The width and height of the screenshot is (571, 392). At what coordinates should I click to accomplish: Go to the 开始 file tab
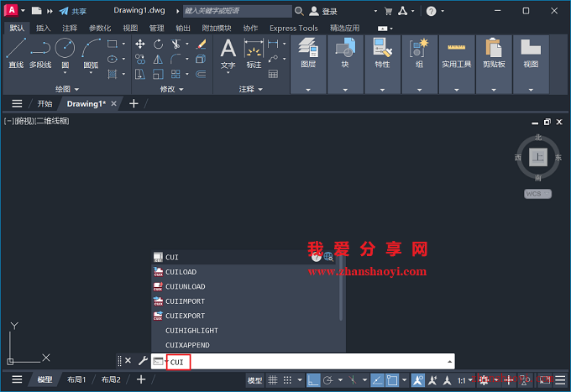click(45, 104)
